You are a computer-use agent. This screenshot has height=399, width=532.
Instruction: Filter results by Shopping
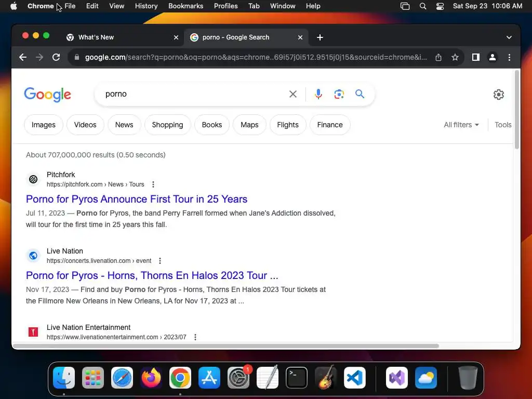168,125
